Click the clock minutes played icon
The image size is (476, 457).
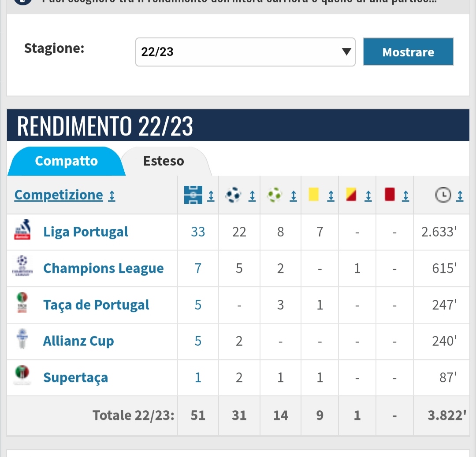coord(443,195)
